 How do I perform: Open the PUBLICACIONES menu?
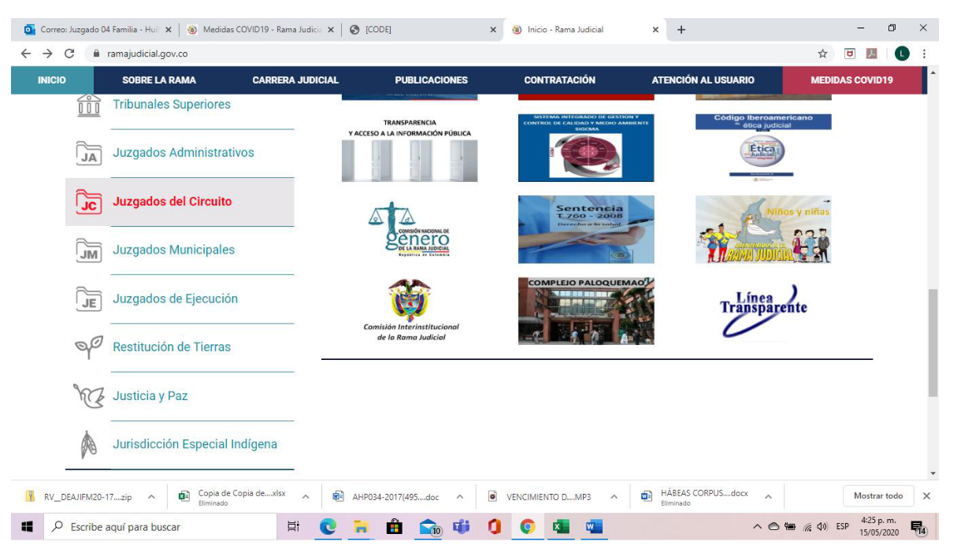431,80
